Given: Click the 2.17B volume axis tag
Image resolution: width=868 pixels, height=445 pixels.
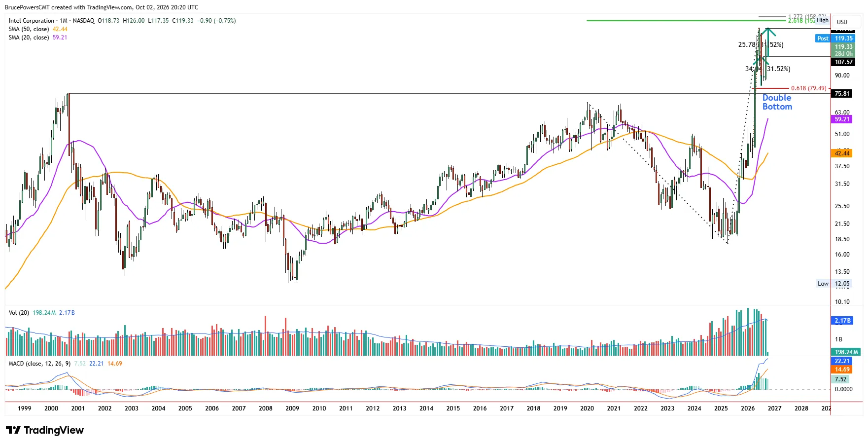Looking at the screenshot, I should [x=842, y=321].
